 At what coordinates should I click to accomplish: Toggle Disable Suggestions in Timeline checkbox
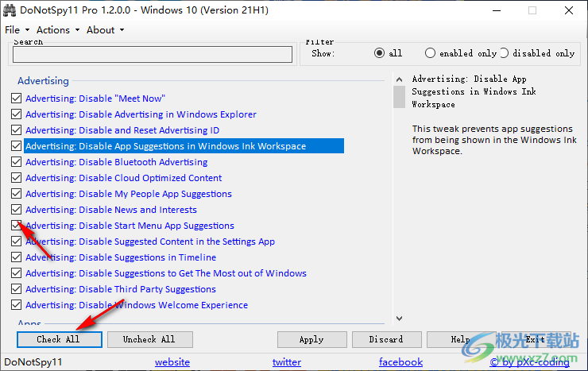16,257
